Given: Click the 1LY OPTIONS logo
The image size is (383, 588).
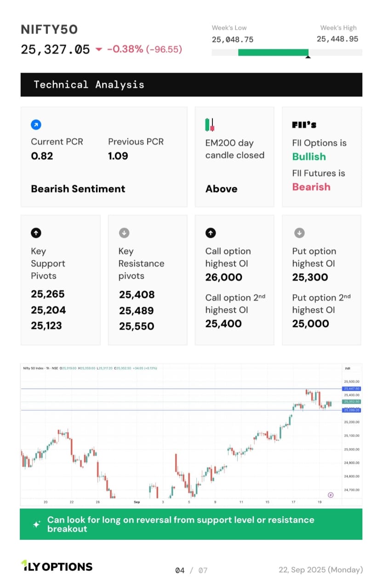Looking at the screenshot, I should pyautogui.click(x=57, y=566).
